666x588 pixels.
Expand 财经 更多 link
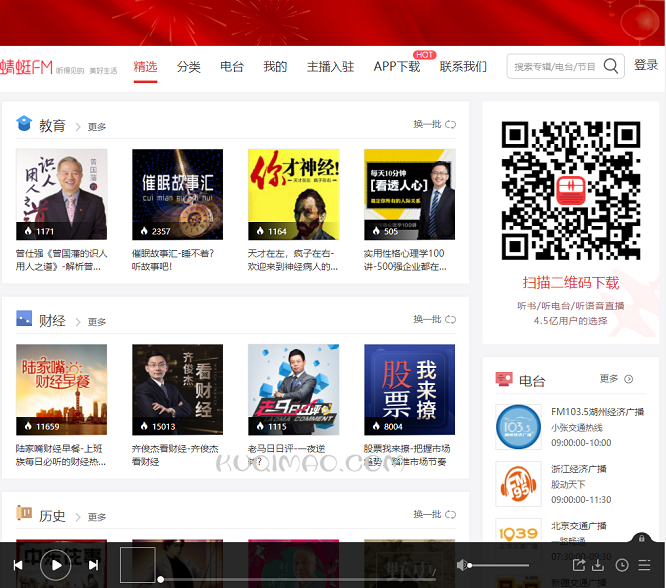tap(96, 322)
